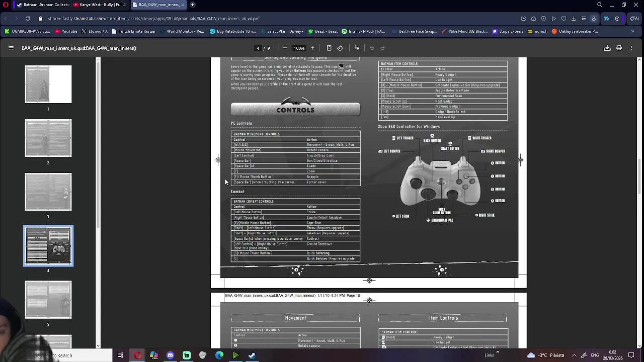The image size is (644, 362).
Task: Click the Redo arrow in PDF toolbar
Action: 382,48
